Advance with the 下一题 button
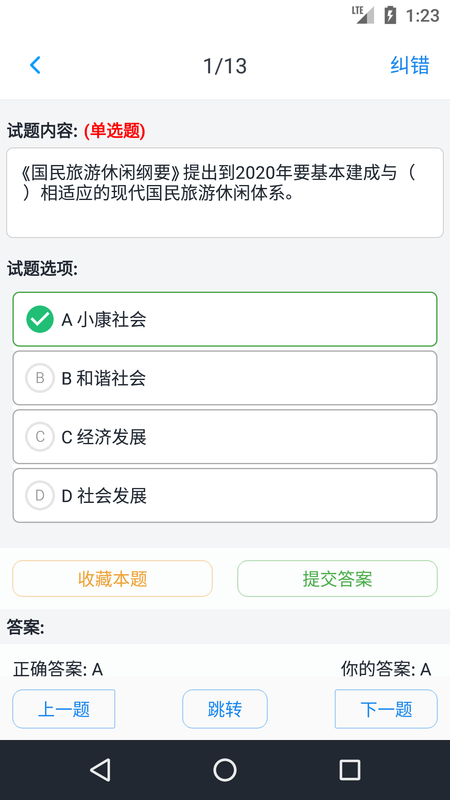 tap(386, 709)
